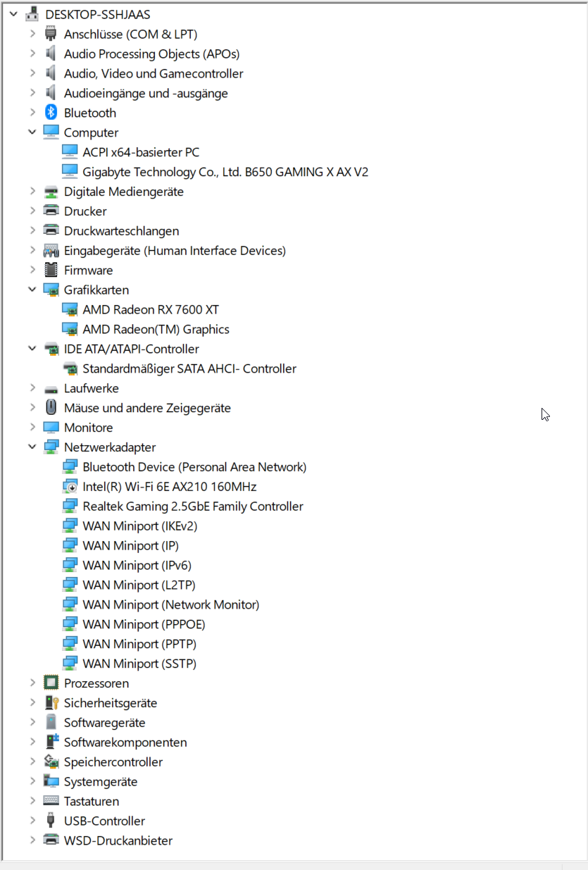
Task: Select WAN Miniport (SSTP)
Action: [139, 664]
